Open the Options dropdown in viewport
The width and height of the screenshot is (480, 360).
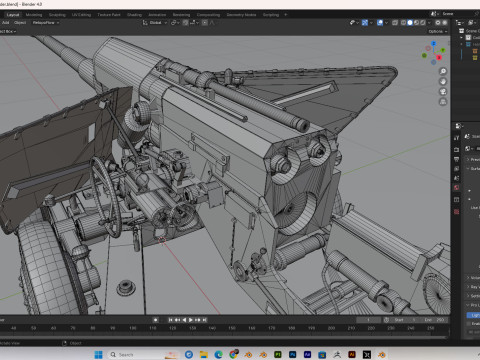pos(438,31)
